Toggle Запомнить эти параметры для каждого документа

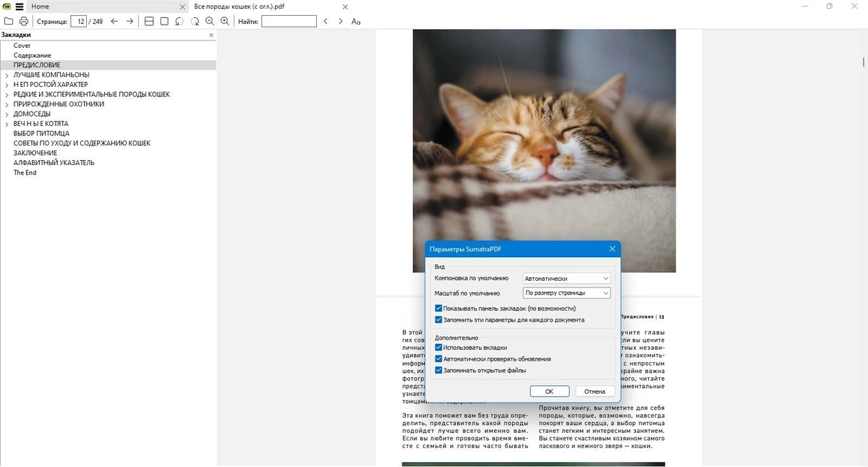[x=439, y=319]
